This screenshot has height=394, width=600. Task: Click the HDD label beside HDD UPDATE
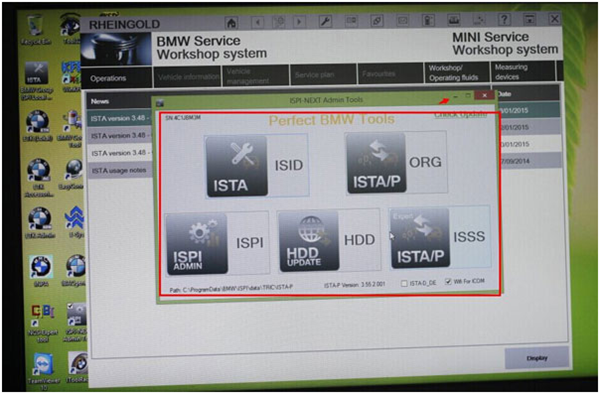click(359, 240)
